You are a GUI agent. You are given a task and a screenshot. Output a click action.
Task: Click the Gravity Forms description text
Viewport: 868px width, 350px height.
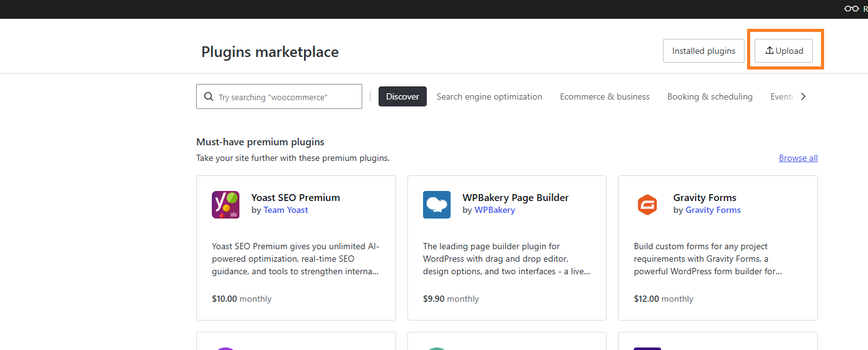point(708,259)
